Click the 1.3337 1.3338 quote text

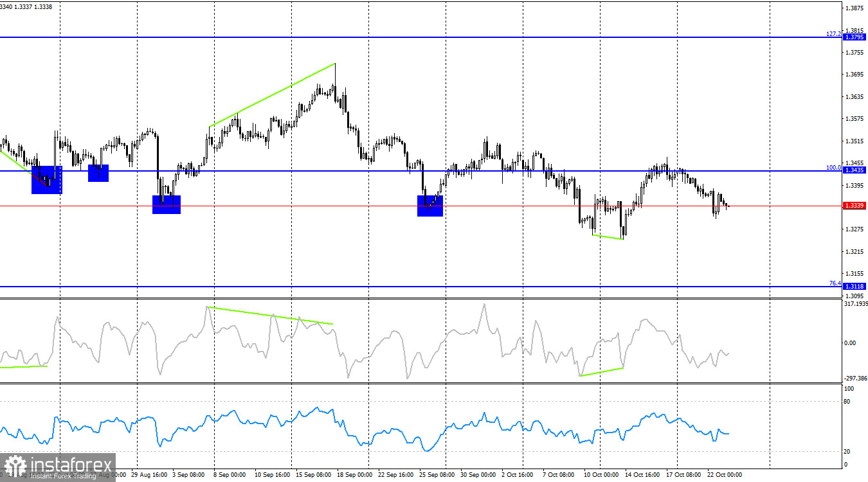[x=35, y=6]
